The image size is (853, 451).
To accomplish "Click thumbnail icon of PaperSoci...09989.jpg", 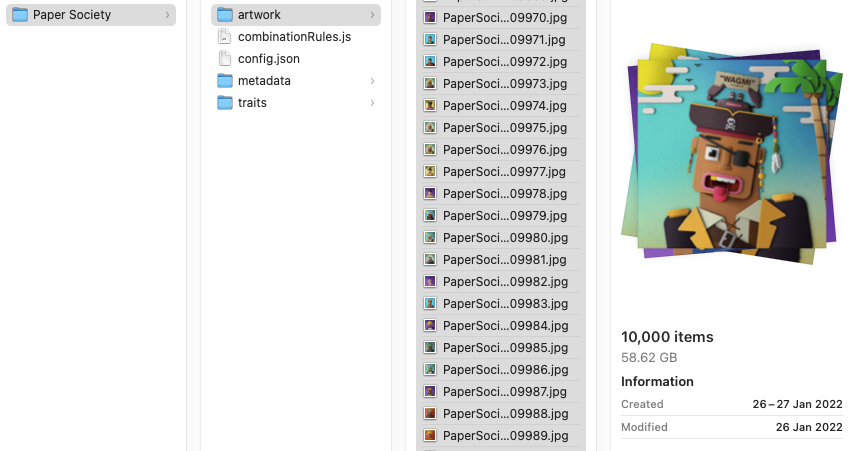I will click(x=430, y=435).
